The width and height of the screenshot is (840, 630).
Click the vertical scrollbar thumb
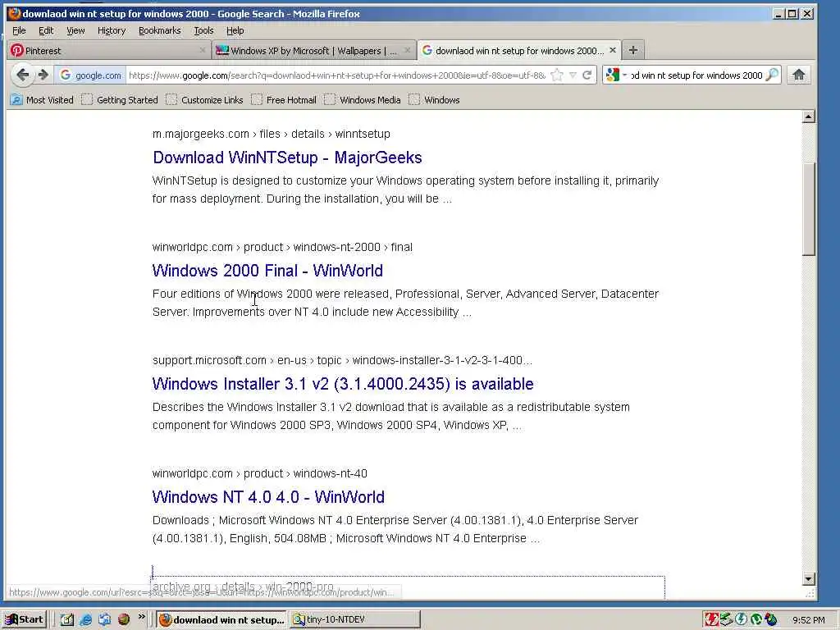(808, 209)
